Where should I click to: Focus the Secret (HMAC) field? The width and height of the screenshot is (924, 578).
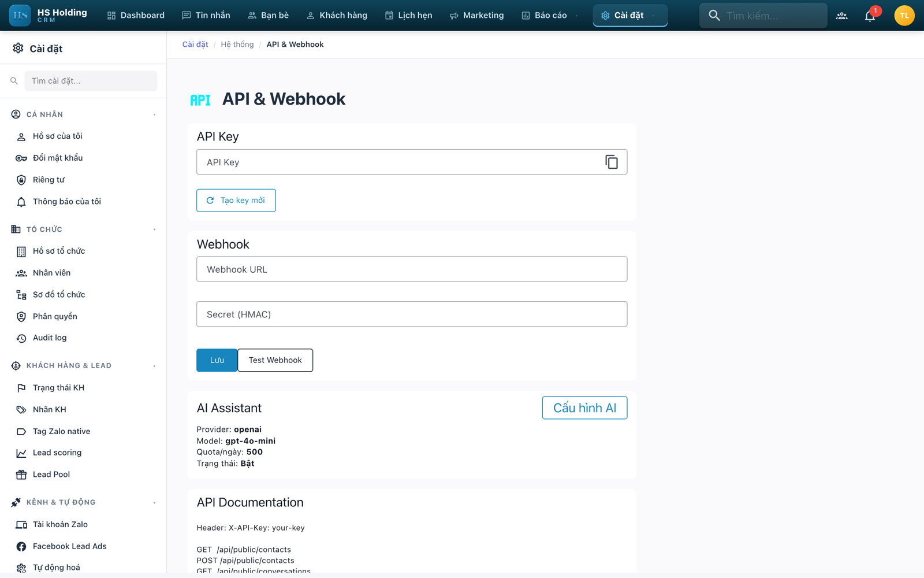(412, 314)
